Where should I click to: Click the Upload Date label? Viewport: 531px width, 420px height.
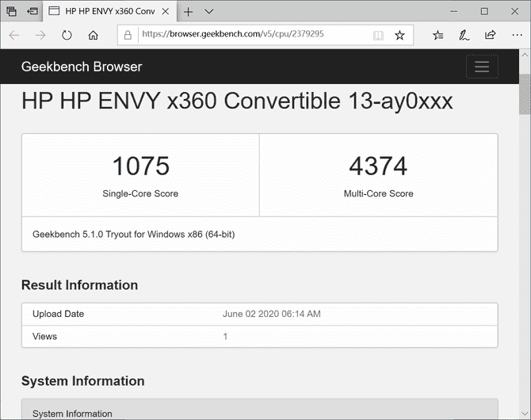pyautogui.click(x=58, y=314)
